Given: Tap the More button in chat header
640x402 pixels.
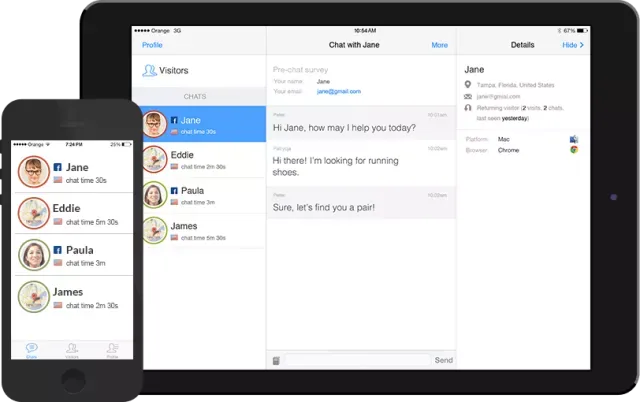Looking at the screenshot, I should tap(439, 45).
